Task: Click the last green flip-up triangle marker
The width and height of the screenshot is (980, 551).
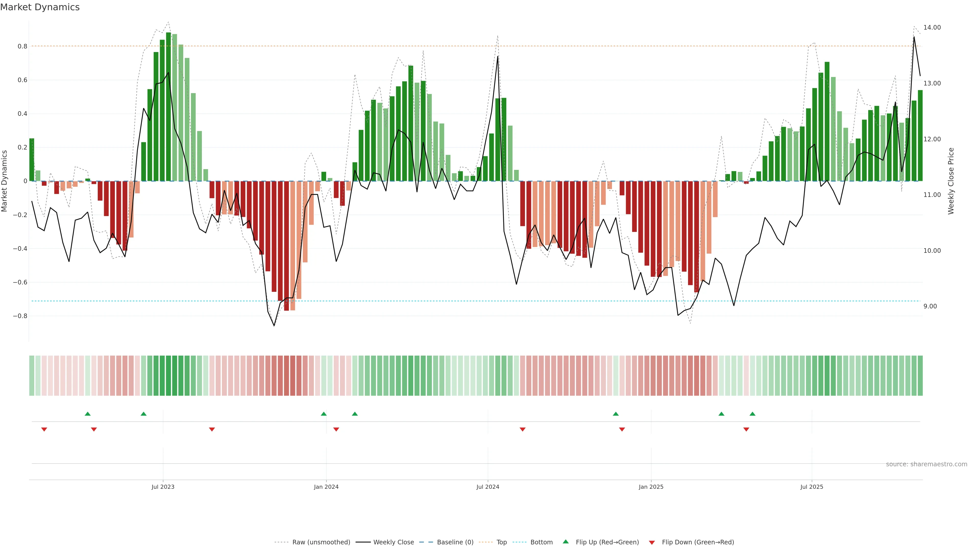Action: pos(752,414)
